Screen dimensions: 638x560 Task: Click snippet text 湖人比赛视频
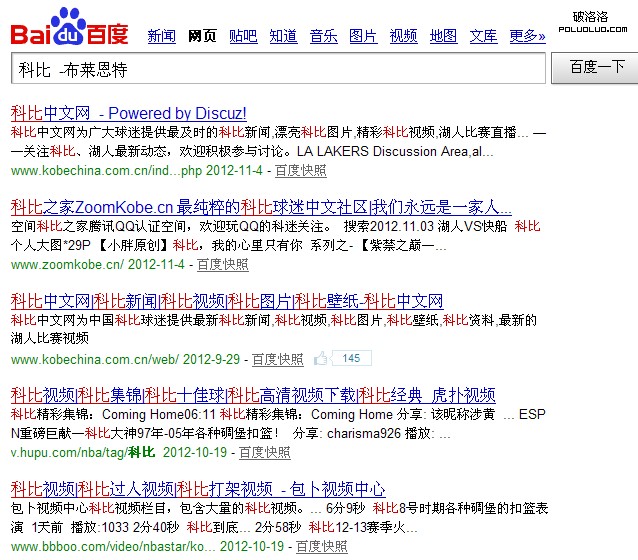[50, 338]
